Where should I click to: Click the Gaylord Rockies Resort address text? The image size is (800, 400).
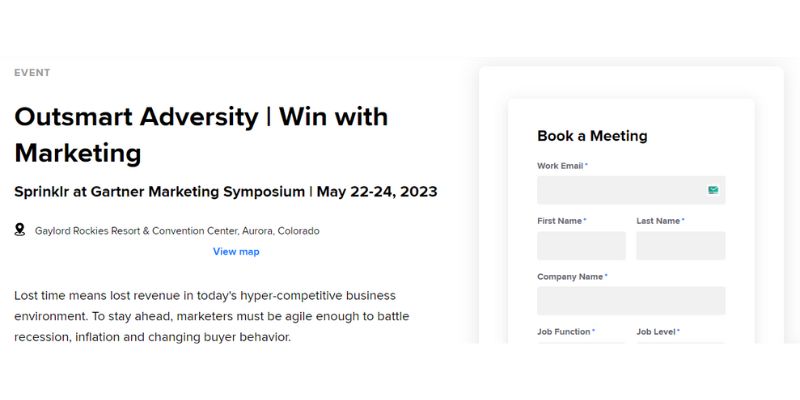(177, 231)
